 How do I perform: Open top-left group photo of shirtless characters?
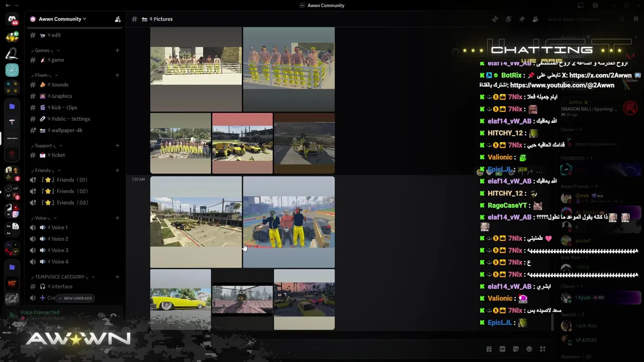tap(196, 69)
